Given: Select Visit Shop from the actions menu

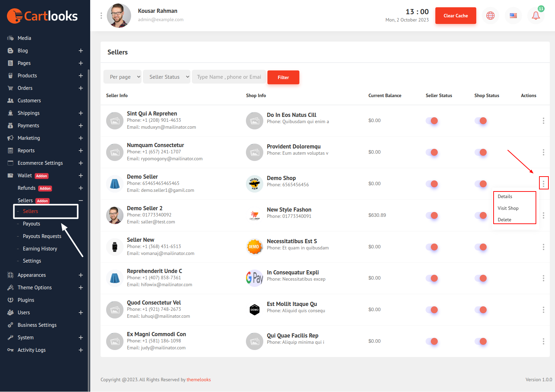Looking at the screenshot, I should click(508, 208).
